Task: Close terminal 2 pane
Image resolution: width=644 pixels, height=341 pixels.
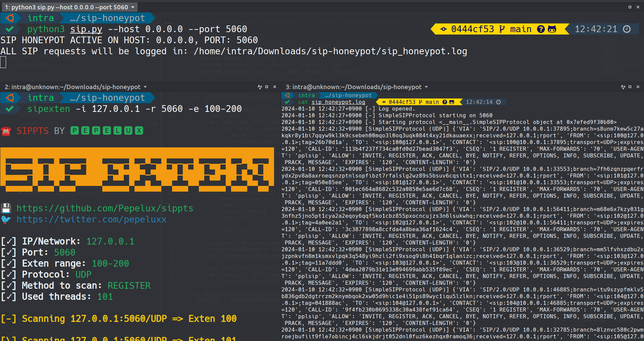Action: coord(275,87)
